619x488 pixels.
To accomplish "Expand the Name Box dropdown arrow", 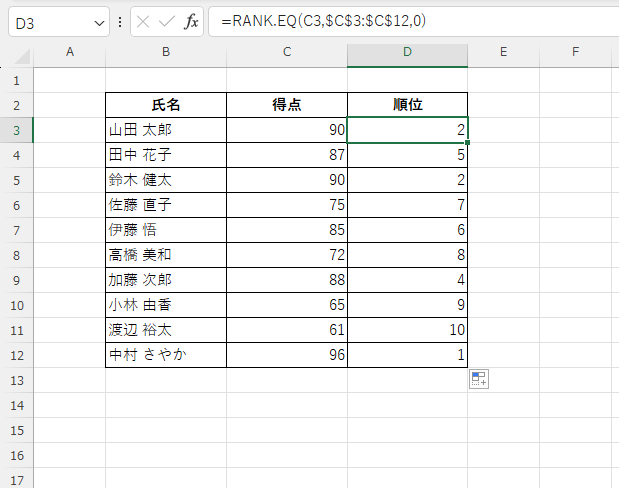I will click(x=99, y=23).
